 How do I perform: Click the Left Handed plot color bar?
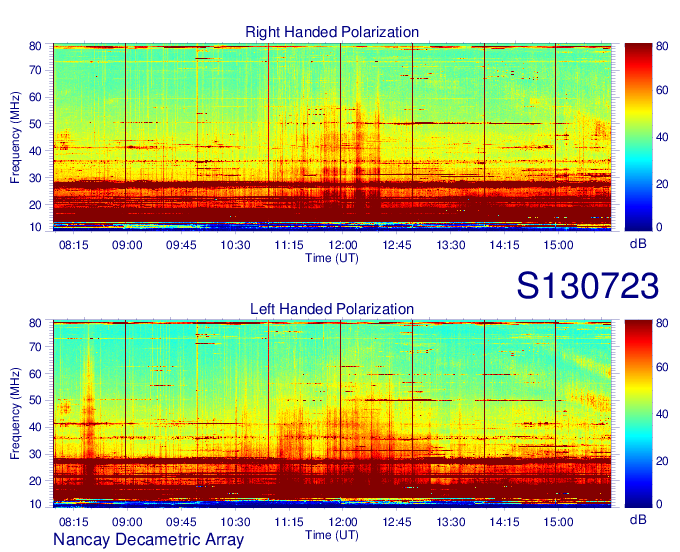(639, 414)
